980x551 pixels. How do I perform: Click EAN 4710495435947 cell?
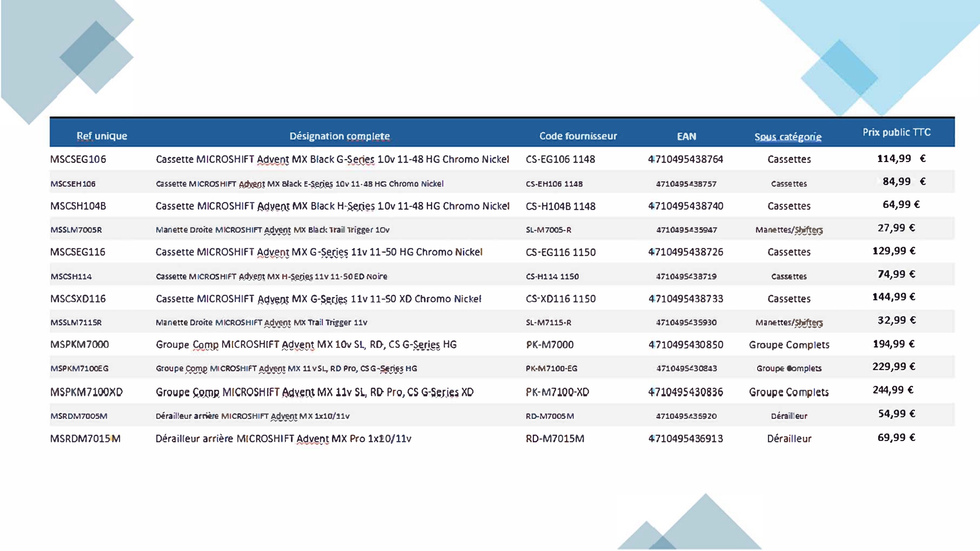686,230
